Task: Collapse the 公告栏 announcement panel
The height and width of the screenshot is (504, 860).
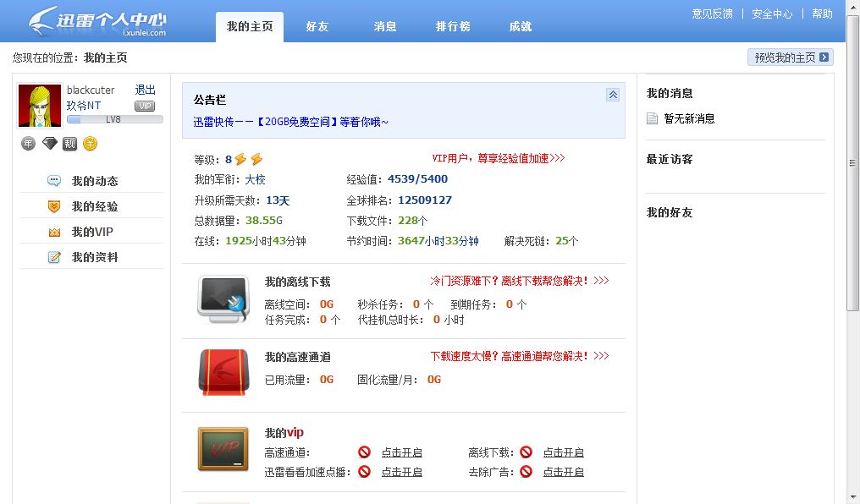Action: (613, 94)
